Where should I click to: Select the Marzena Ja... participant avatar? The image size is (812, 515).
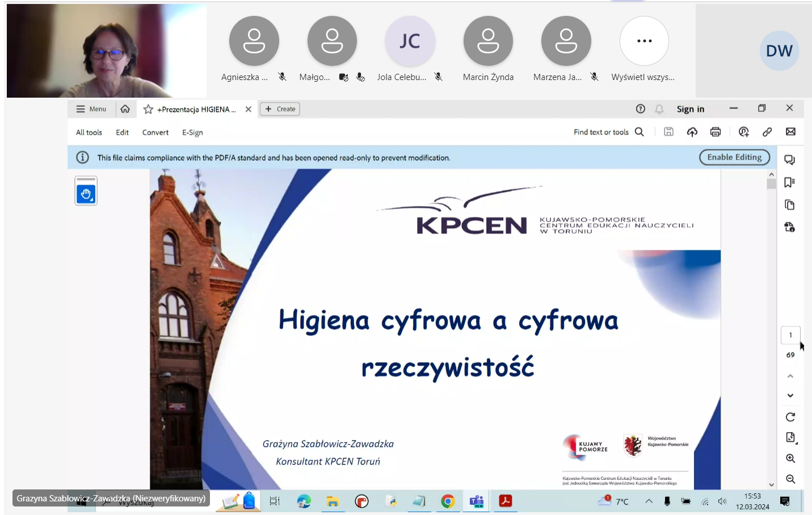tap(566, 41)
